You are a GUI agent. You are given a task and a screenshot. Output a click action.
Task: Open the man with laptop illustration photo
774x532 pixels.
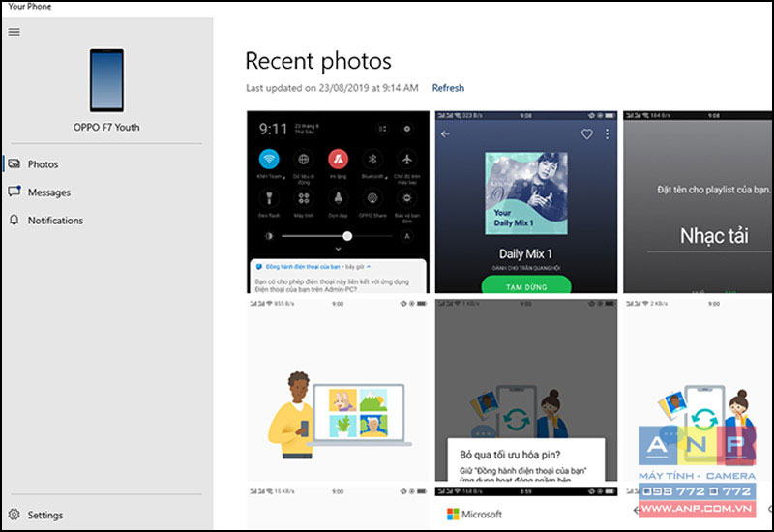point(338,390)
